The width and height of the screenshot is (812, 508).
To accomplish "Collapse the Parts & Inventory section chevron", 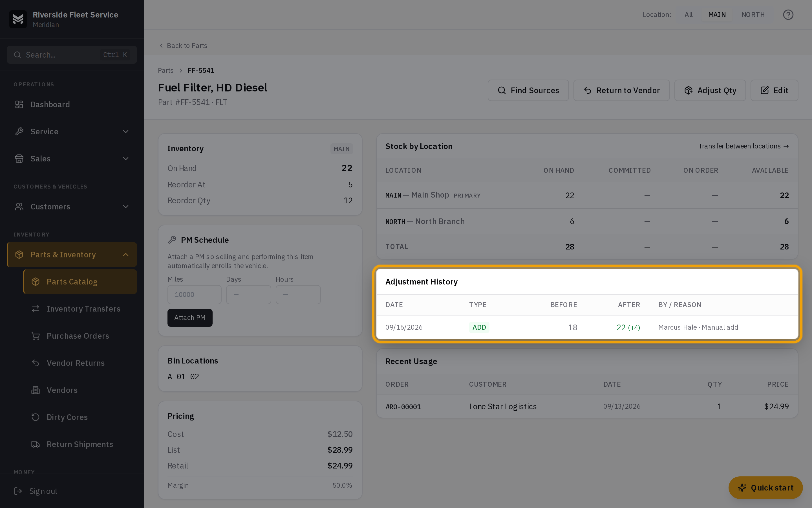I will (x=126, y=255).
